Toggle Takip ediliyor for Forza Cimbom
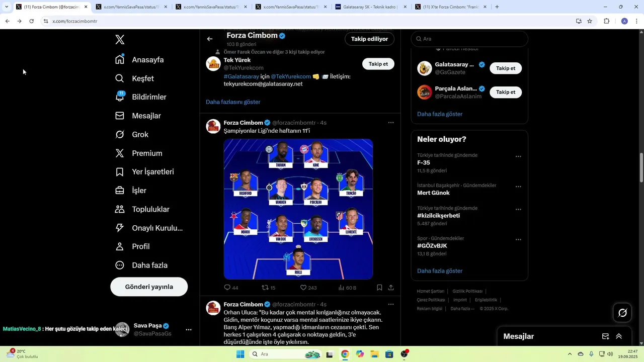The height and width of the screenshot is (362, 644). (369, 39)
